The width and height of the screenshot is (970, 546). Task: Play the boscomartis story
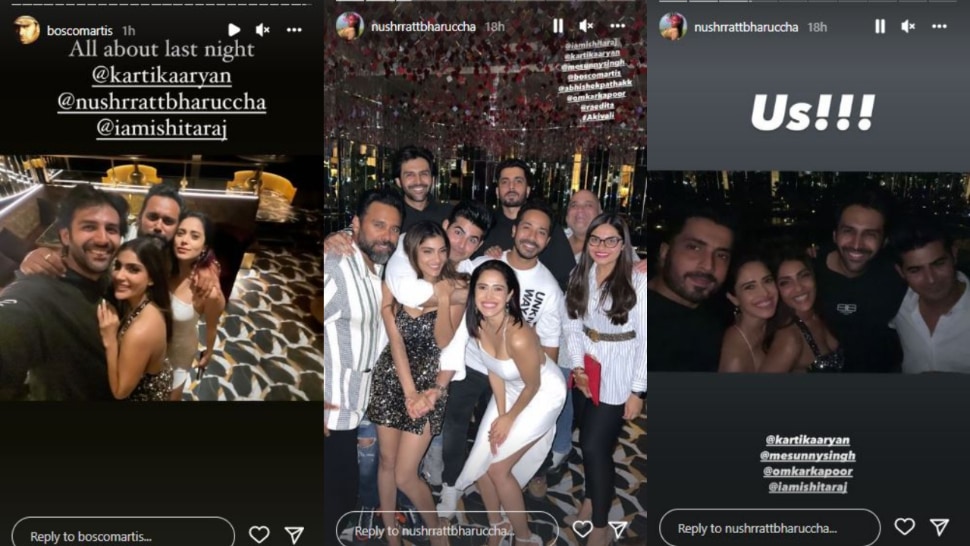tap(234, 30)
